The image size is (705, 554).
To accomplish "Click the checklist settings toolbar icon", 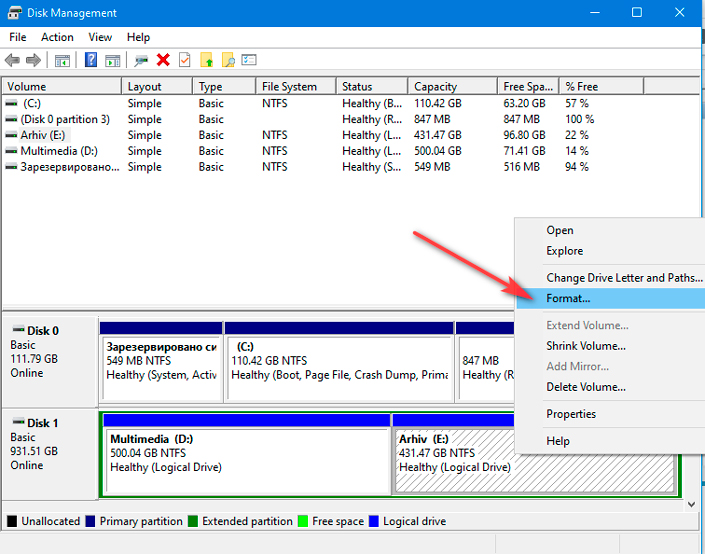I will tap(249, 59).
